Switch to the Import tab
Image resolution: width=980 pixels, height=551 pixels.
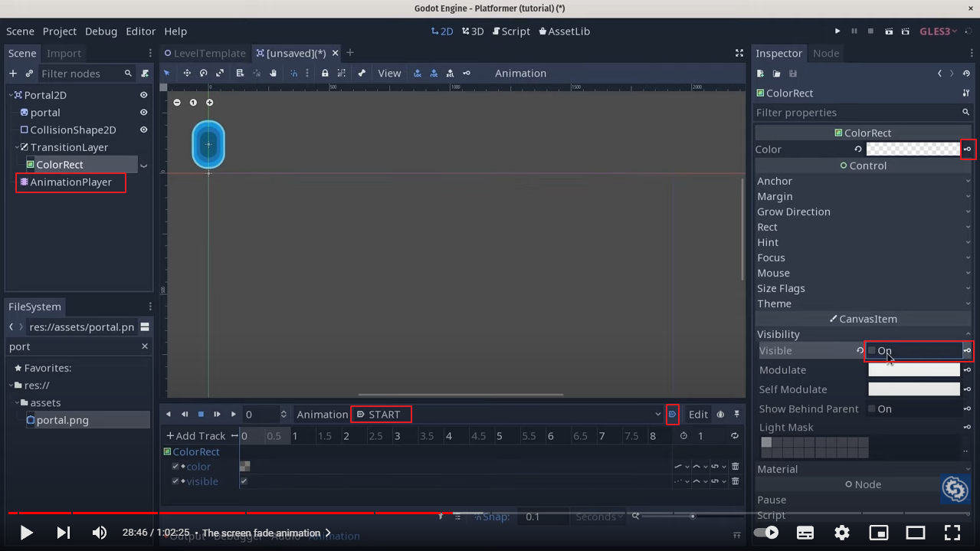[64, 53]
